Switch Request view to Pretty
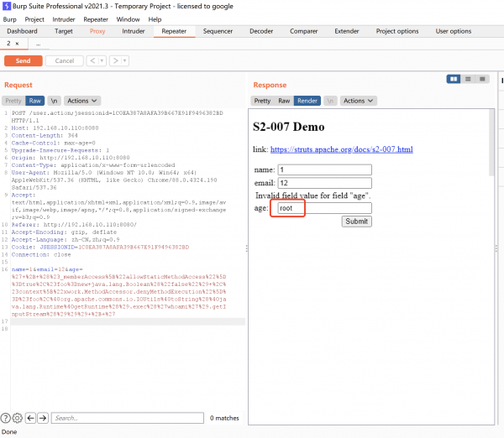Screen dimensions: 504x438 click(13, 101)
